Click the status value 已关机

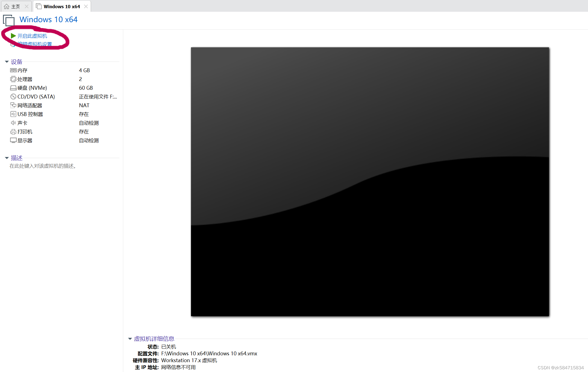[x=169, y=347]
